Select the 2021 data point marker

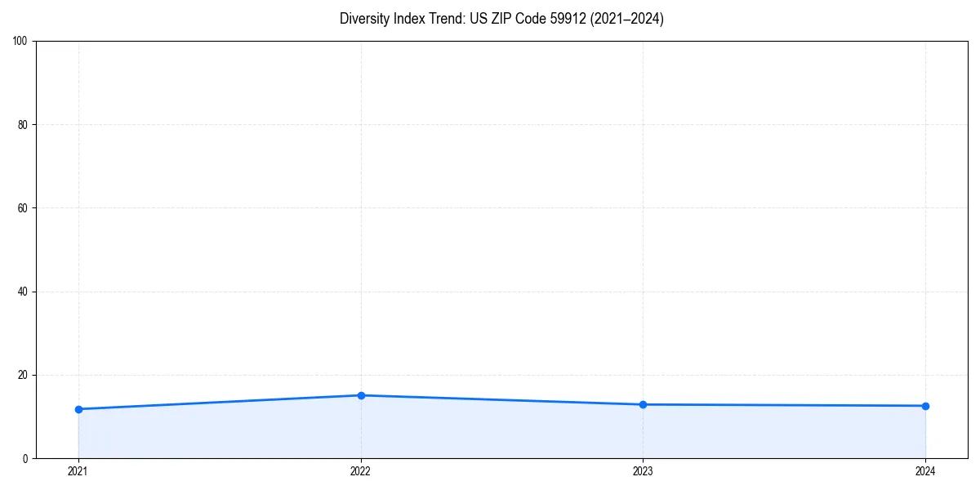[78, 408]
